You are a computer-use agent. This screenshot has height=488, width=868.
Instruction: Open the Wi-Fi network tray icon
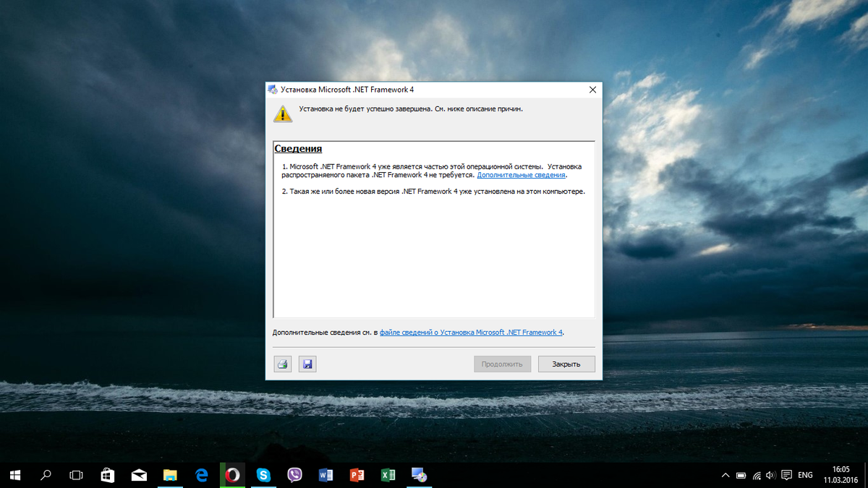(757, 475)
